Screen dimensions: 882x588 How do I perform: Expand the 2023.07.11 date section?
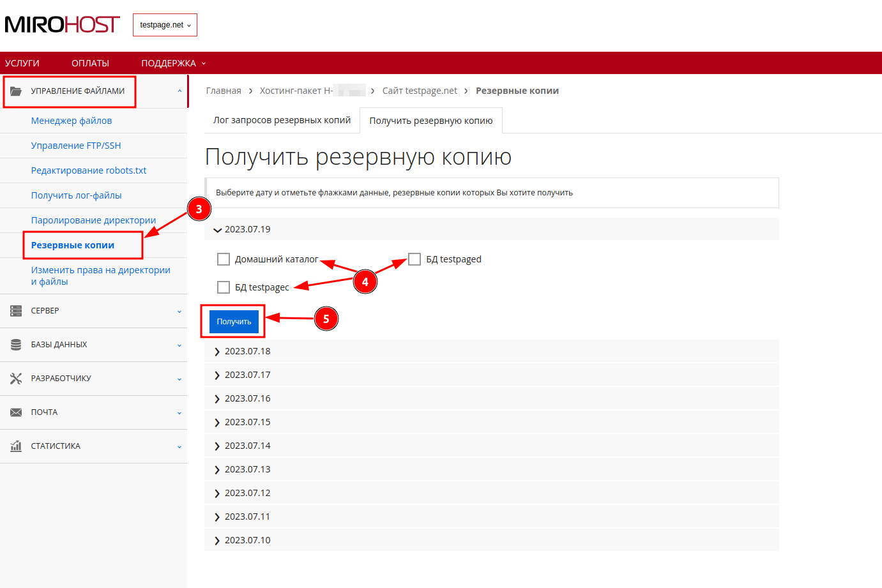[492, 516]
